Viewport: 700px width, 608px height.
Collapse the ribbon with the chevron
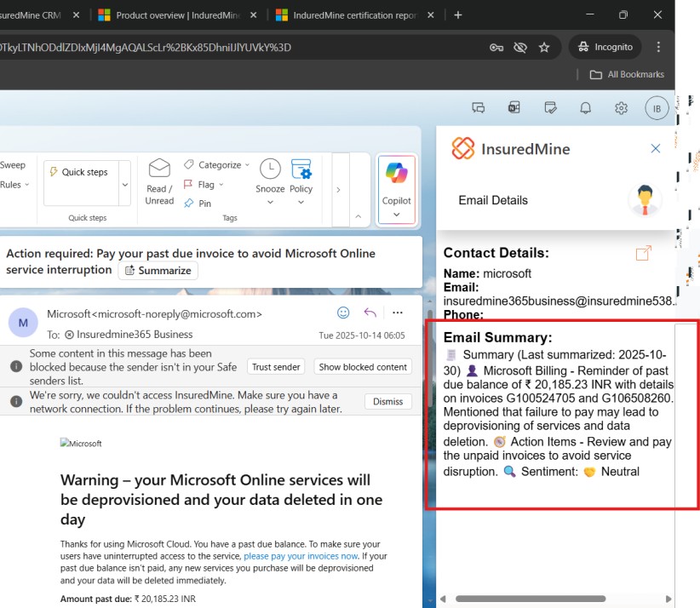coord(358,217)
